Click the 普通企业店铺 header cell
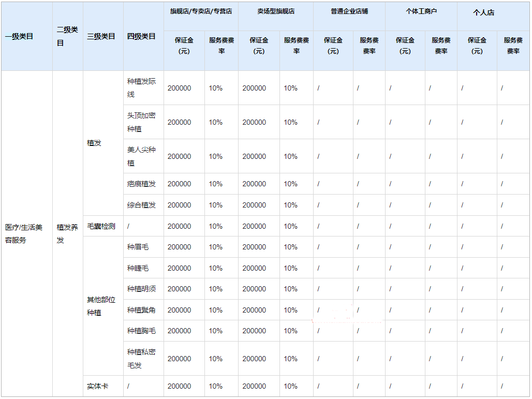The height and width of the screenshot is (399, 532). (349, 11)
